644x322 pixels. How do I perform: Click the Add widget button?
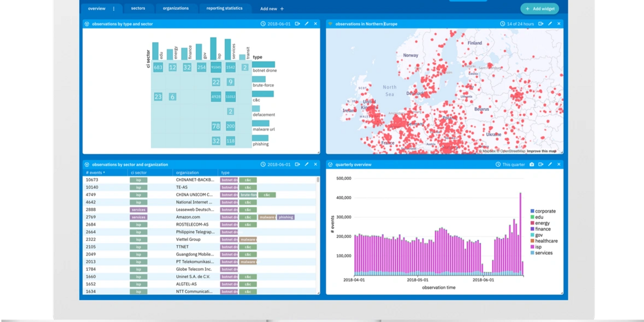[540, 9]
